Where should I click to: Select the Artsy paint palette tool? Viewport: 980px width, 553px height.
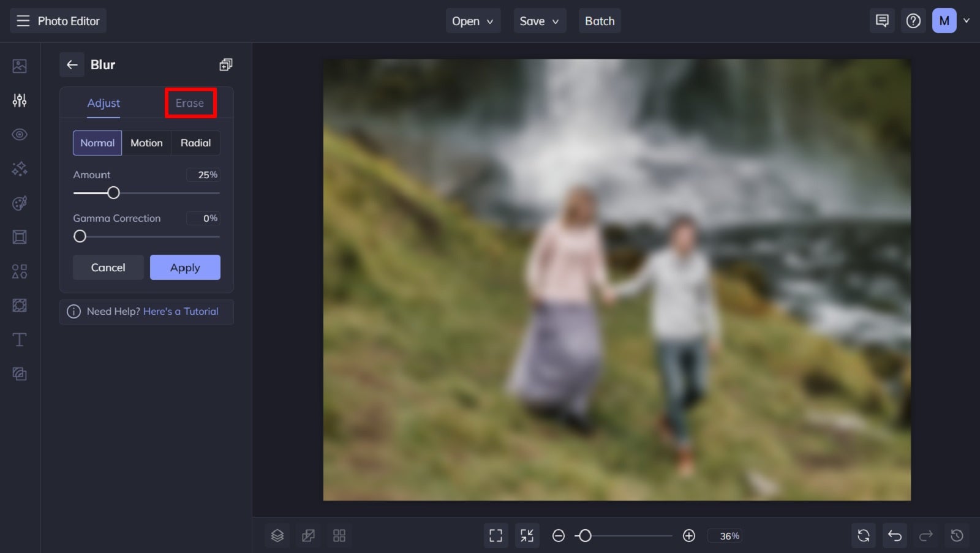[19, 203]
